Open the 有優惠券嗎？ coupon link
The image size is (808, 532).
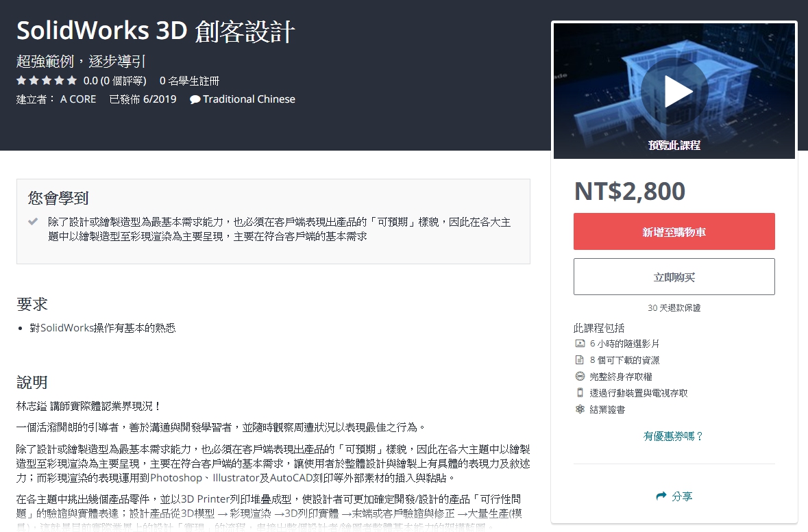[x=674, y=436]
